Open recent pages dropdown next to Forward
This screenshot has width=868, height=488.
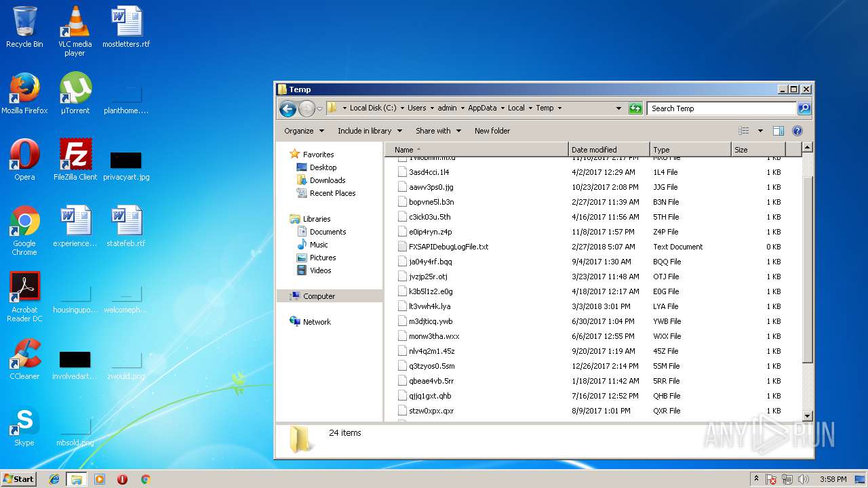click(319, 108)
